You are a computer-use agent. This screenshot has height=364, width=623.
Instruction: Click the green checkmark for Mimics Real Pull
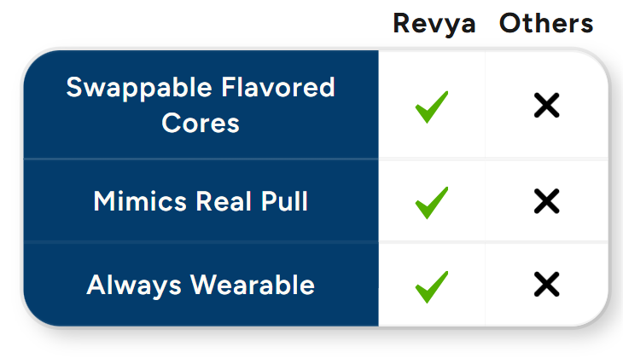point(432,202)
